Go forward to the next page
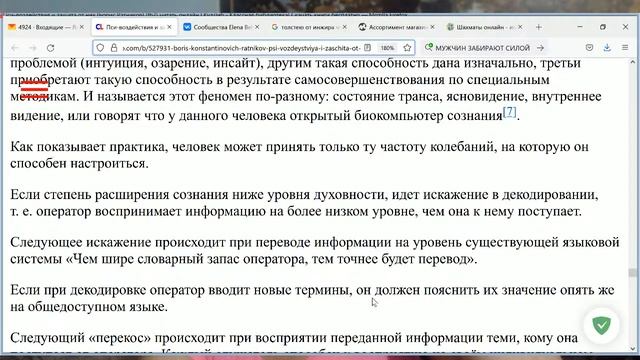This screenshot has width=640, height=360. (33, 48)
